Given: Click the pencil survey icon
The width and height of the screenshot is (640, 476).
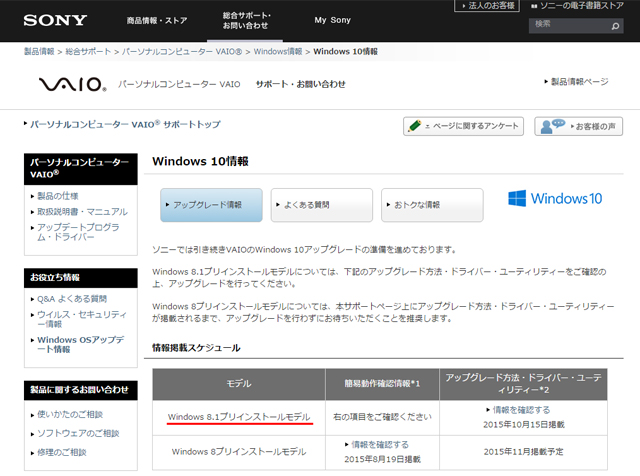Looking at the screenshot, I should click(414, 126).
